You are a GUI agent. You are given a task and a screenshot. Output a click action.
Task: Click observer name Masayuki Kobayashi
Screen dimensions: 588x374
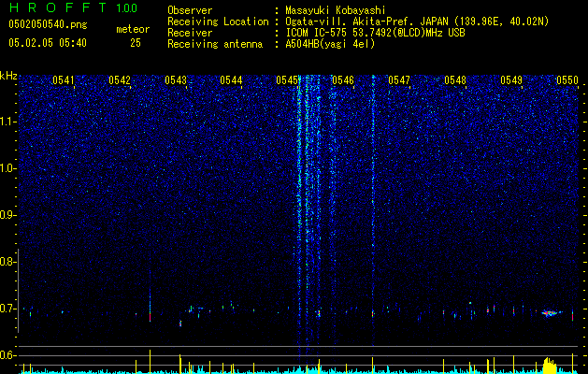336,10
